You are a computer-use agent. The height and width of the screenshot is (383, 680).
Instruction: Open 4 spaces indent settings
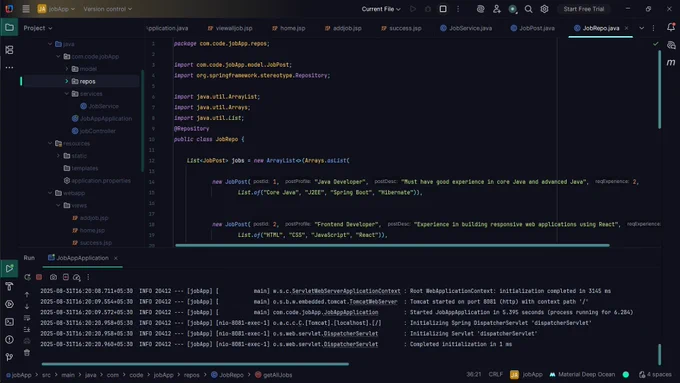tap(655, 374)
